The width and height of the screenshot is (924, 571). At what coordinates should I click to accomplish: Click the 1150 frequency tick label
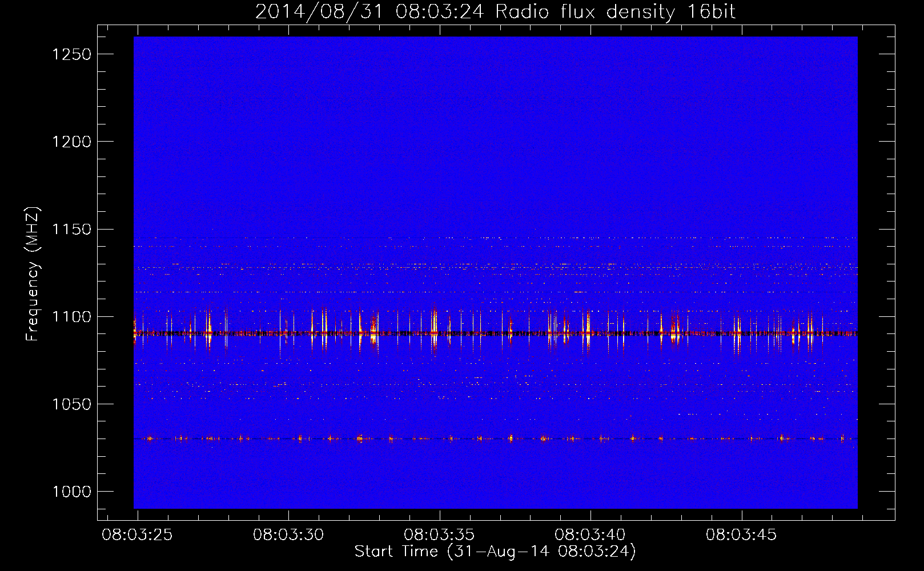tap(72, 229)
